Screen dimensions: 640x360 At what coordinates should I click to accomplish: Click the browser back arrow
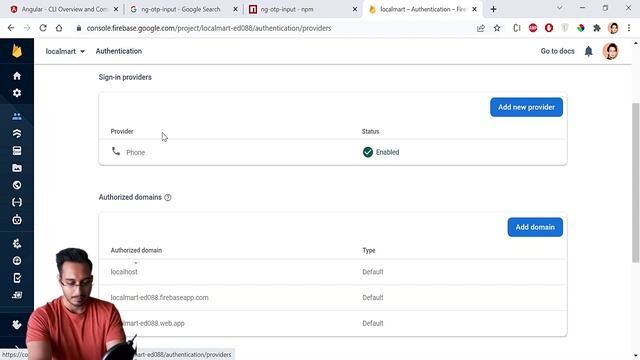point(11,28)
